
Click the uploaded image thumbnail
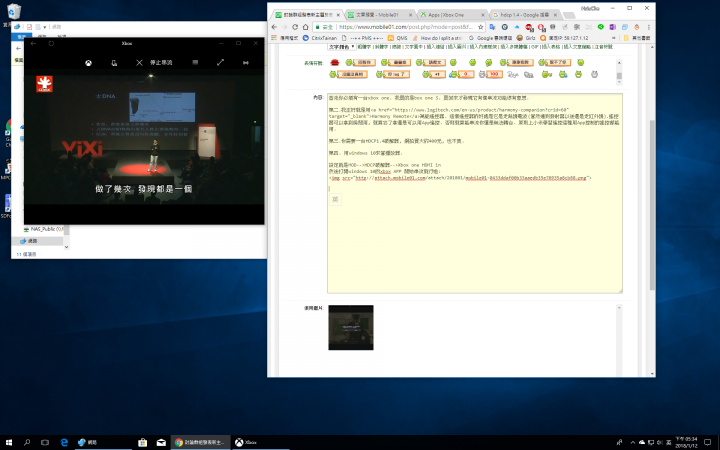click(351, 327)
